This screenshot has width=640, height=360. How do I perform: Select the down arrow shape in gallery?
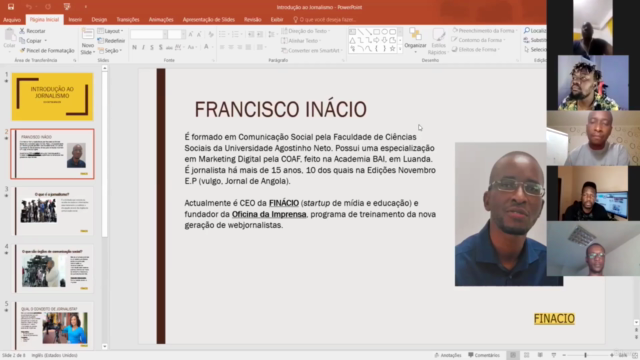click(384, 40)
